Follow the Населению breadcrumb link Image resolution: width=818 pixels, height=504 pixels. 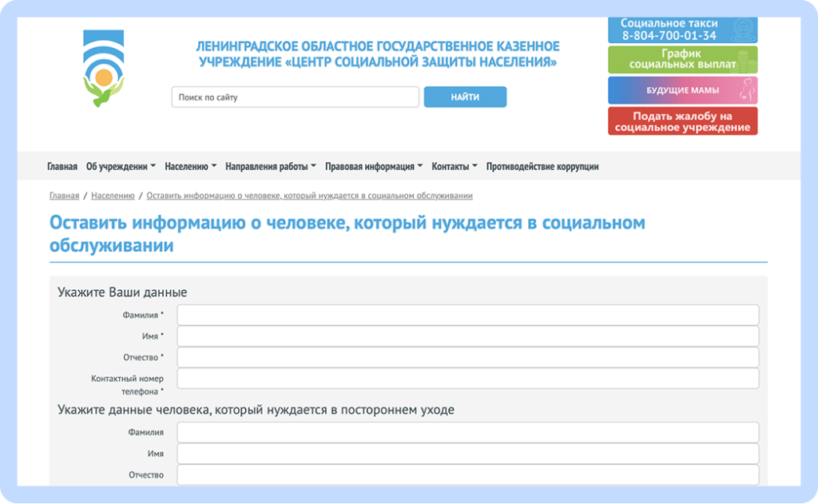[x=113, y=196]
